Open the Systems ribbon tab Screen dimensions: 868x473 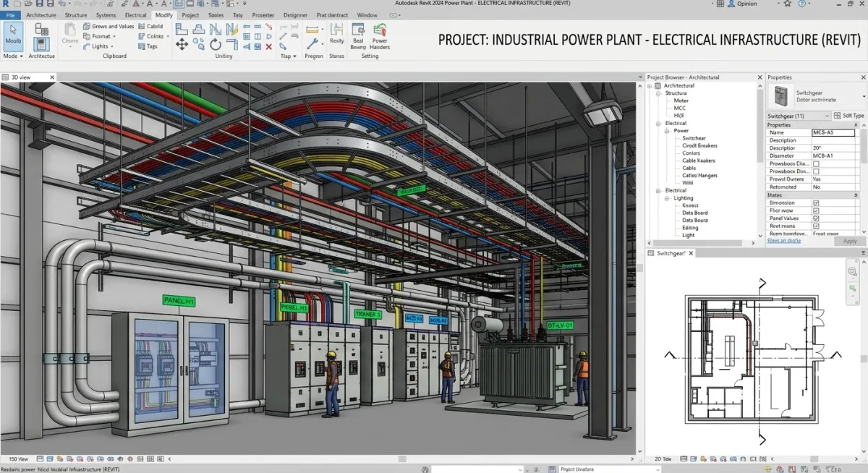[106, 14]
